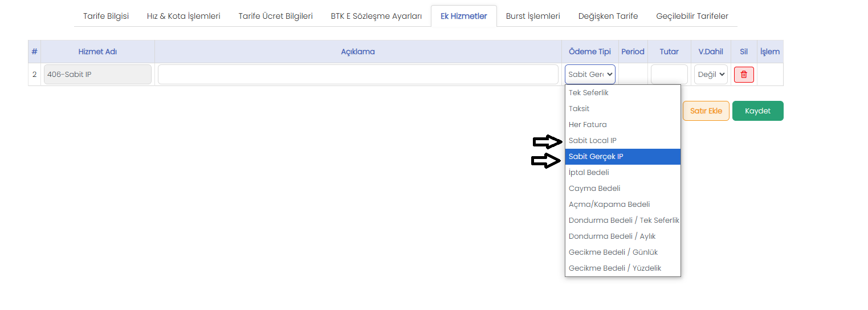Select Cayma Bedeli option
Image resolution: width=868 pixels, height=310 pixels.
point(623,188)
